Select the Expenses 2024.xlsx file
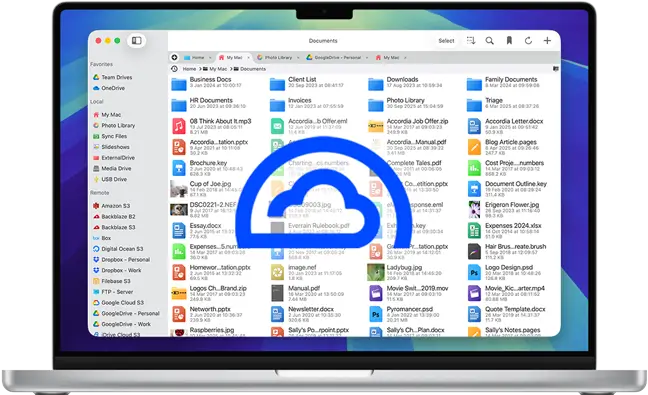The height and width of the screenshot is (395, 648). (504, 231)
